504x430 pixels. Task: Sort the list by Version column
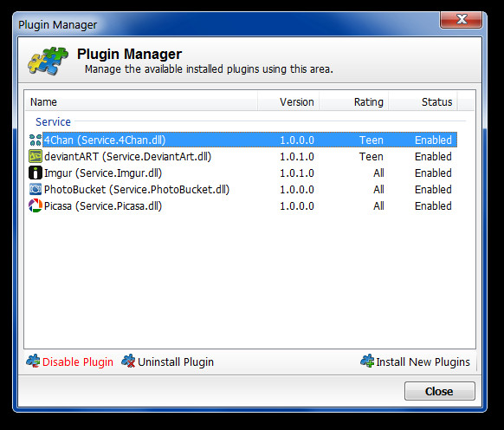click(288, 101)
